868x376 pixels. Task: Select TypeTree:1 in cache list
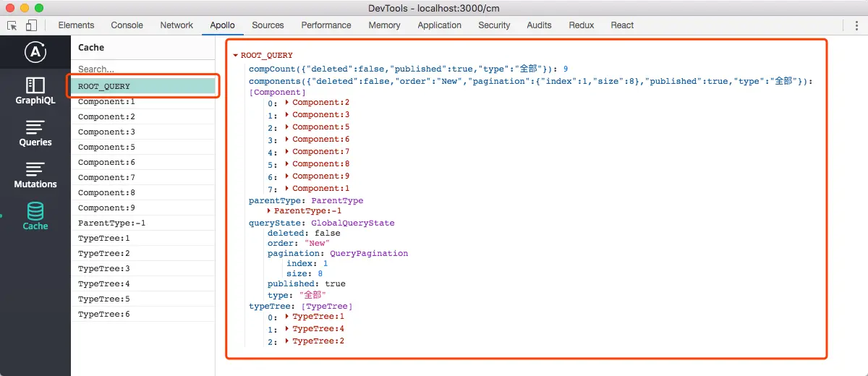(x=143, y=238)
